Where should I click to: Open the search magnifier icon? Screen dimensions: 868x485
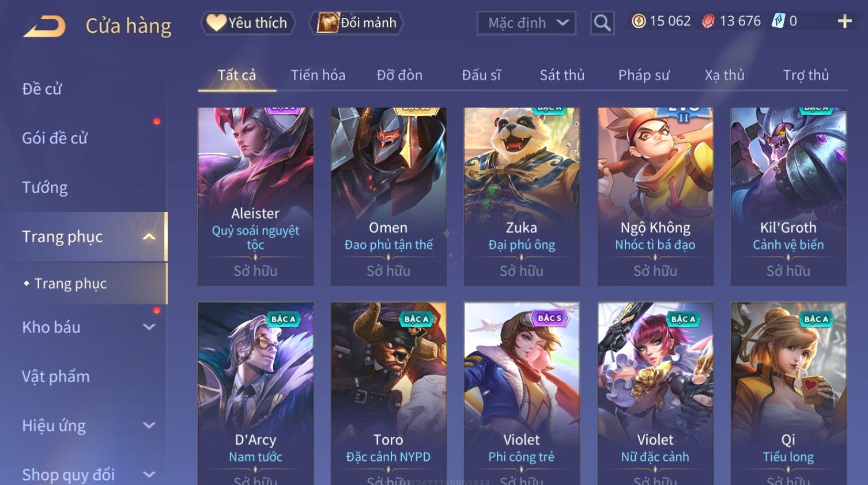coord(602,23)
